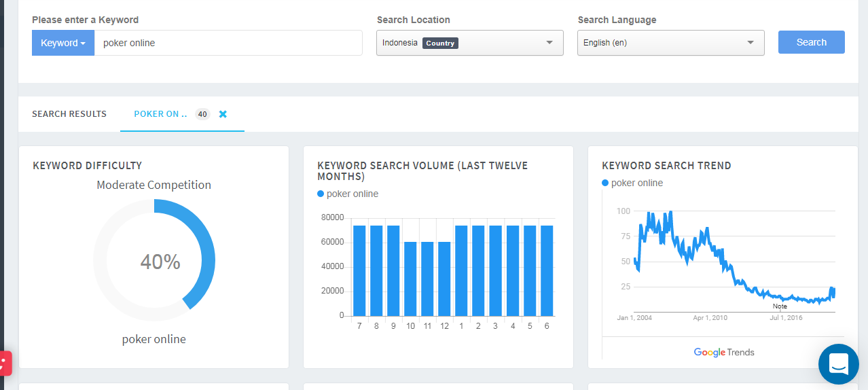Select the month 7 bar in volume chart
Screen dimensions: 868x390
coord(359,270)
